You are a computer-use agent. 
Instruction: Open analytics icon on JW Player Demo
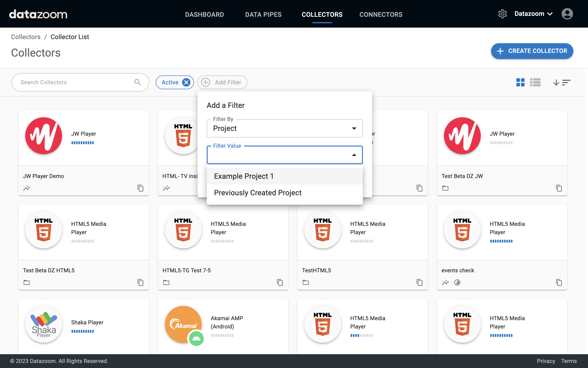[26, 188]
